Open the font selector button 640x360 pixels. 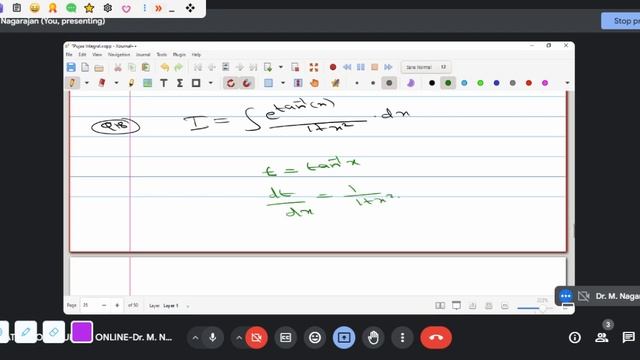coord(426,67)
